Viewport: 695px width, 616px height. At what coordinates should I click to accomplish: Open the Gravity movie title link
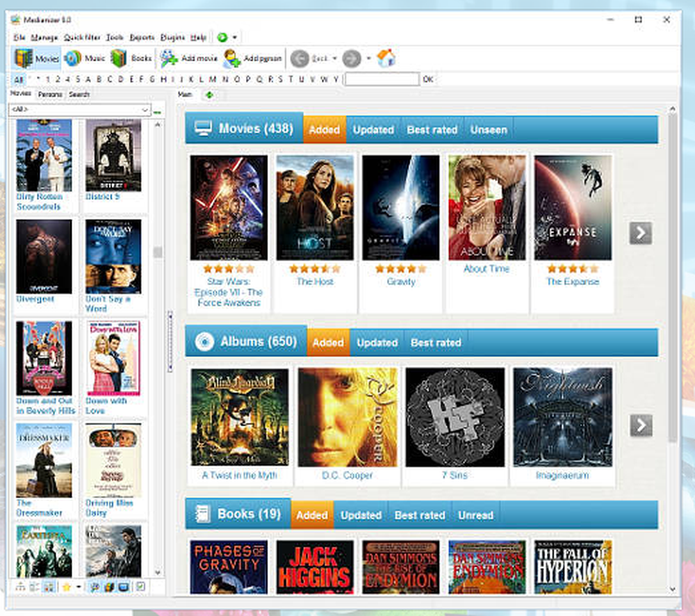tap(401, 282)
